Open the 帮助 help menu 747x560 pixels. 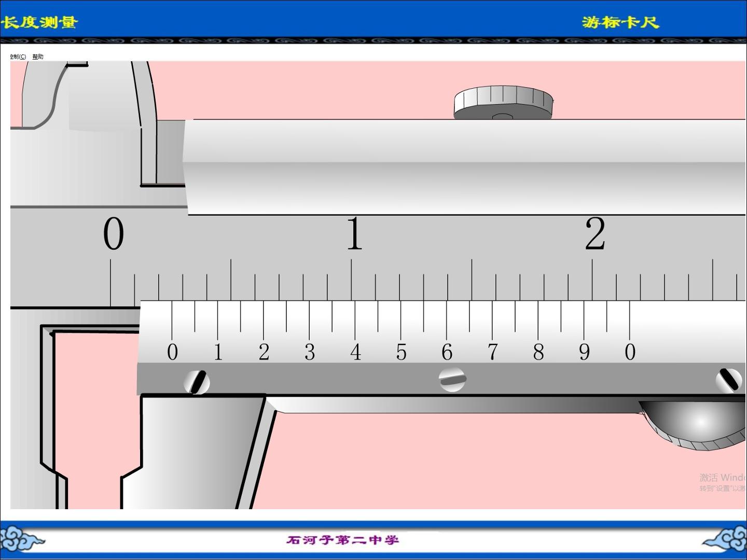38,57
